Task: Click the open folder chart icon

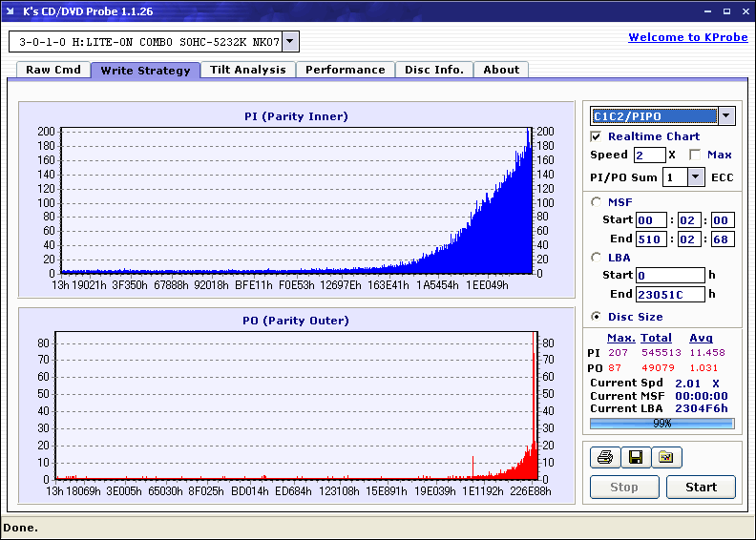Action: [666, 457]
